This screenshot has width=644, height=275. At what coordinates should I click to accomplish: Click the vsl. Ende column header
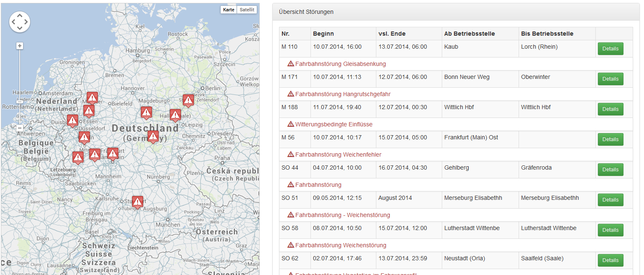point(409,34)
